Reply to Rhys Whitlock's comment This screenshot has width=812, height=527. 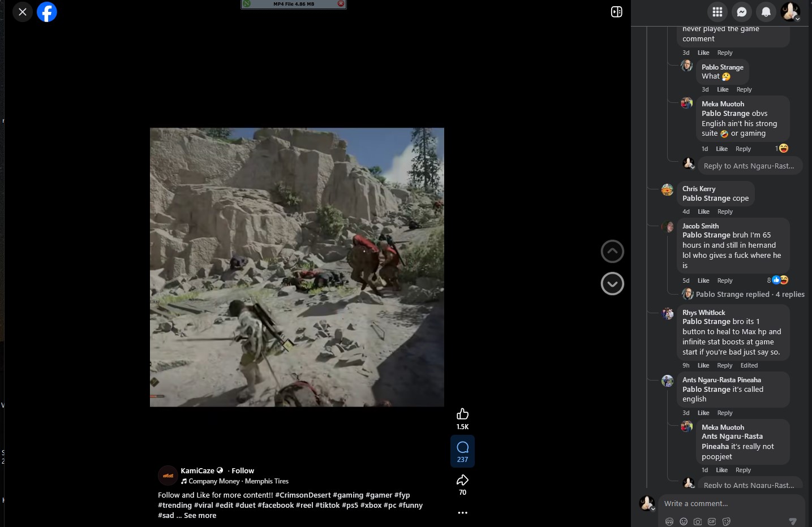click(725, 365)
